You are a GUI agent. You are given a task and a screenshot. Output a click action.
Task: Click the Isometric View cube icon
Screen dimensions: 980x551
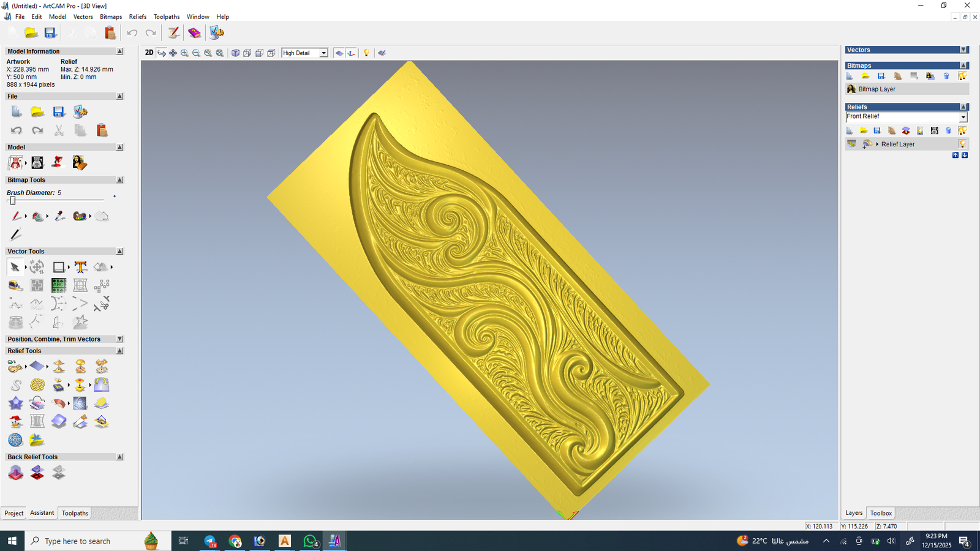coord(235,53)
